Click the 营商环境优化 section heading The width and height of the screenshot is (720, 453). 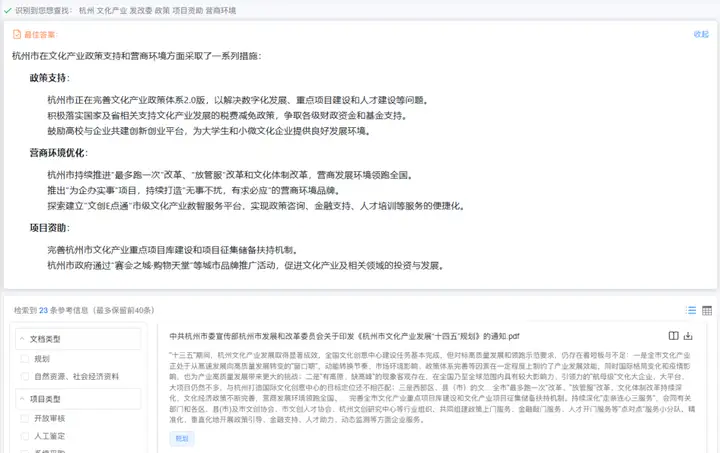(56, 153)
